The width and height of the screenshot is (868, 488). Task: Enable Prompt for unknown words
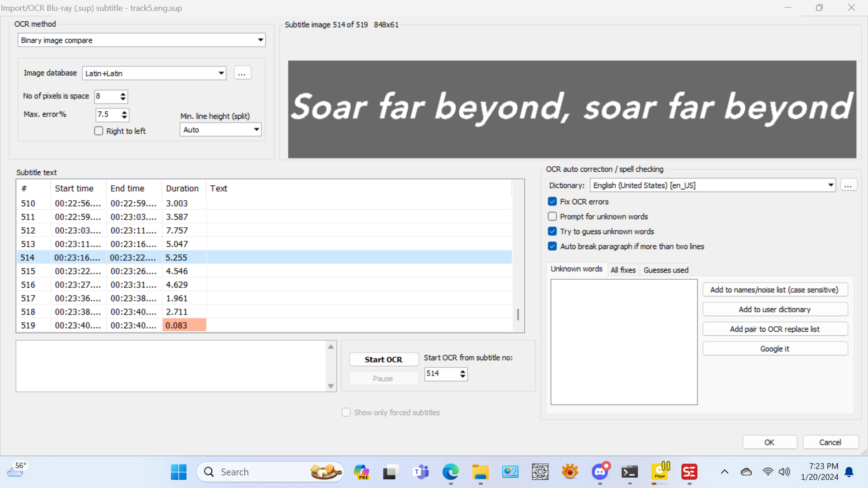tap(552, 216)
